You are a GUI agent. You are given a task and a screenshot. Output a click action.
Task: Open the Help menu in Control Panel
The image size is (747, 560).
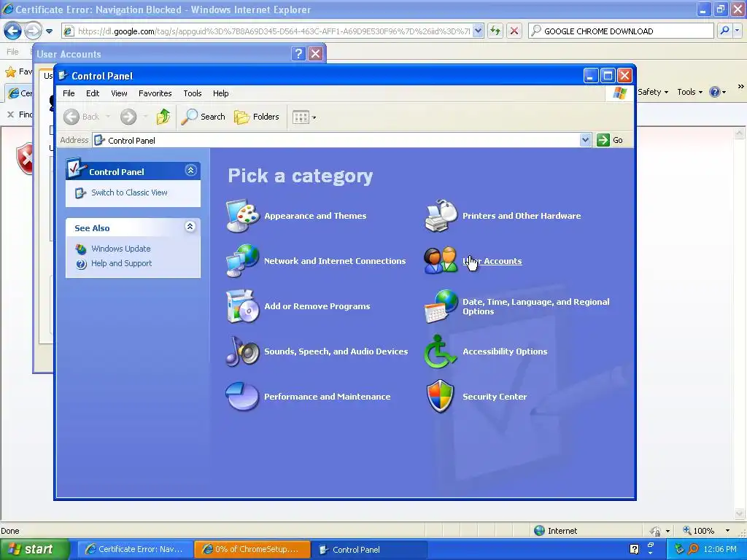click(x=220, y=93)
